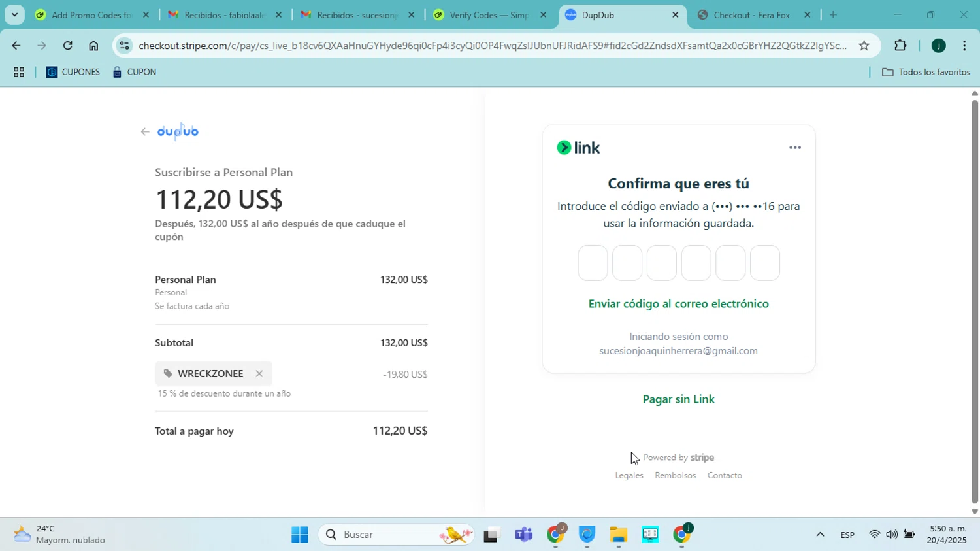Click the page vertical scrollbar
The height and width of the screenshot is (551, 980).
975,301
